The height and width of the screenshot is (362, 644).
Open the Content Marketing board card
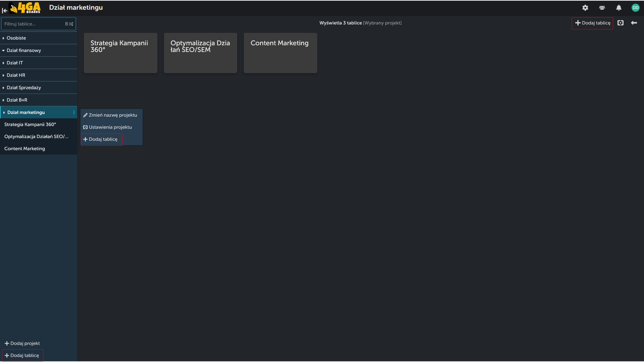click(x=280, y=53)
